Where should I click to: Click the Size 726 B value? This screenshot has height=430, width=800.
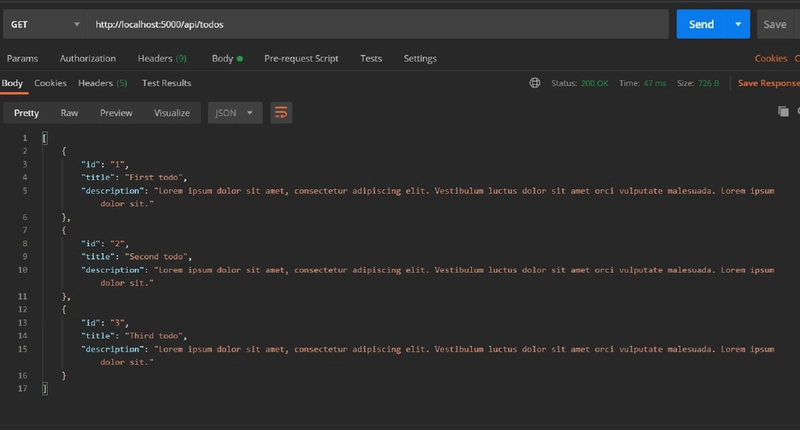pyautogui.click(x=708, y=83)
